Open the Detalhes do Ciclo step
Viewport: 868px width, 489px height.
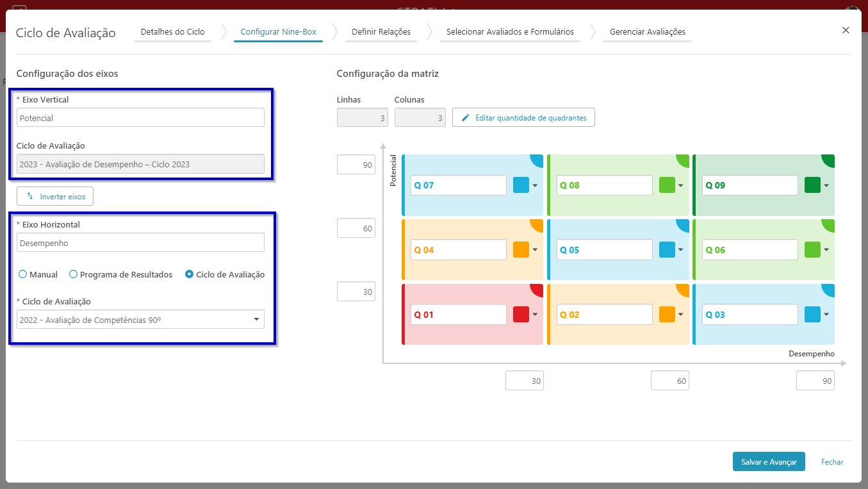(x=173, y=32)
